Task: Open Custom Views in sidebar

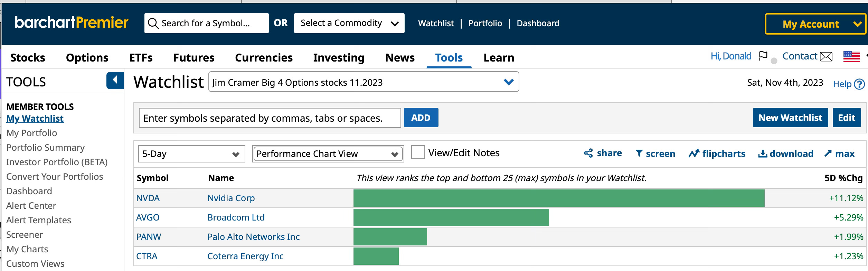Action: [35, 264]
